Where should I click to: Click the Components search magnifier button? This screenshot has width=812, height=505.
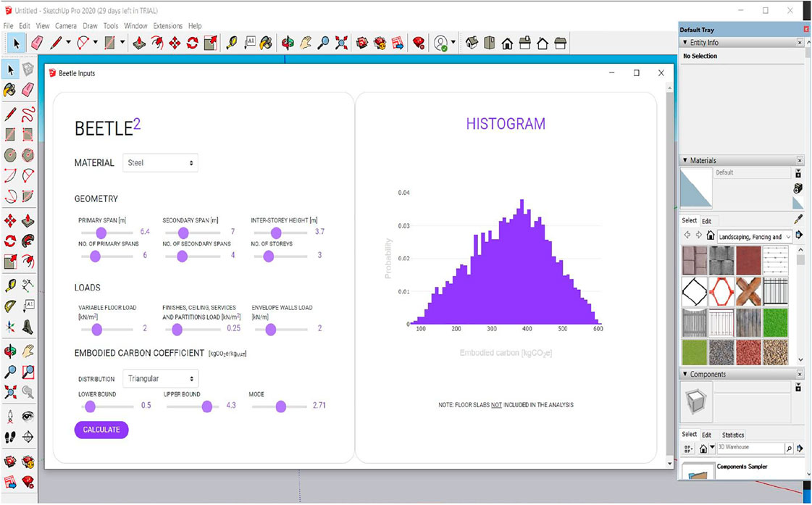click(789, 448)
